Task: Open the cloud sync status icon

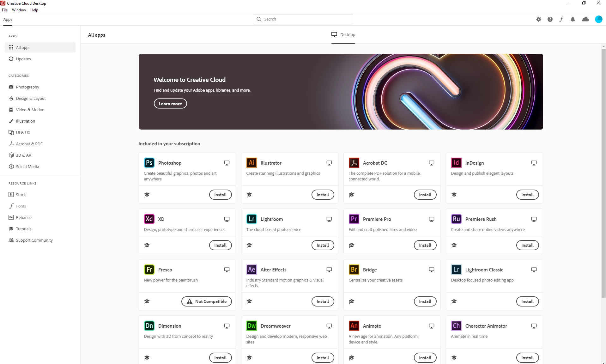Action: [585, 19]
